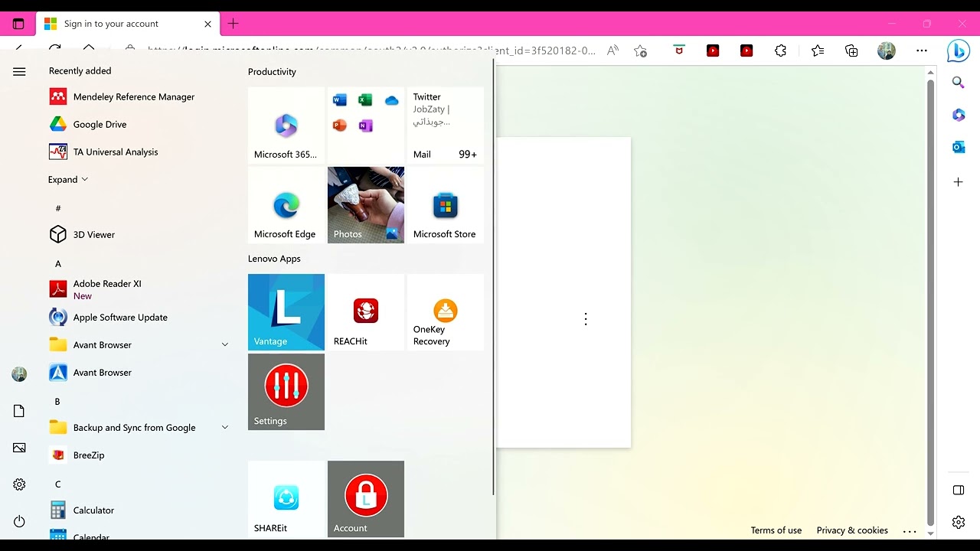Open Terms of use link
Screen dimensions: 980x551
point(776,530)
